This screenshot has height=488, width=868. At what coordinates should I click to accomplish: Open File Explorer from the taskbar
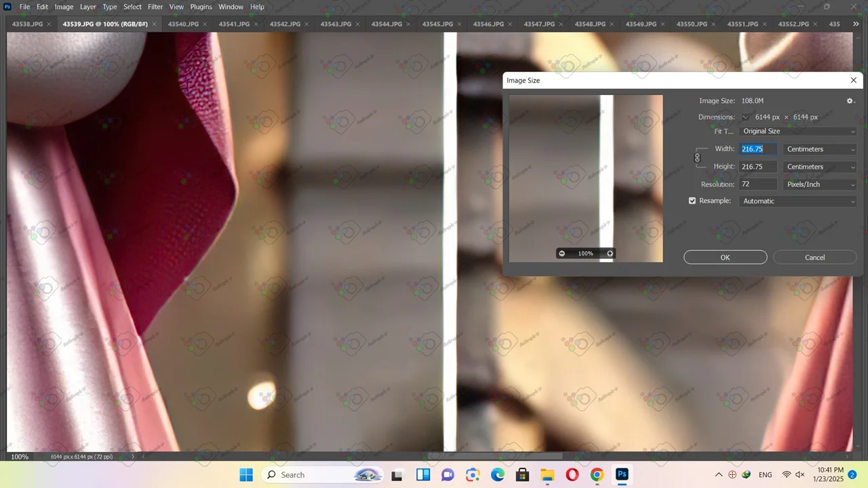(547, 474)
